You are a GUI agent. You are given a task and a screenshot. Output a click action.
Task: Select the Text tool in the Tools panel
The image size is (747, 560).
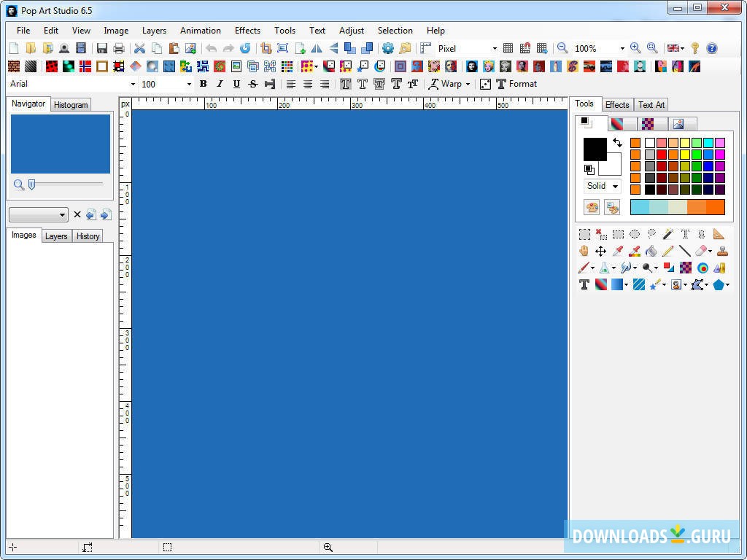pyautogui.click(x=584, y=284)
